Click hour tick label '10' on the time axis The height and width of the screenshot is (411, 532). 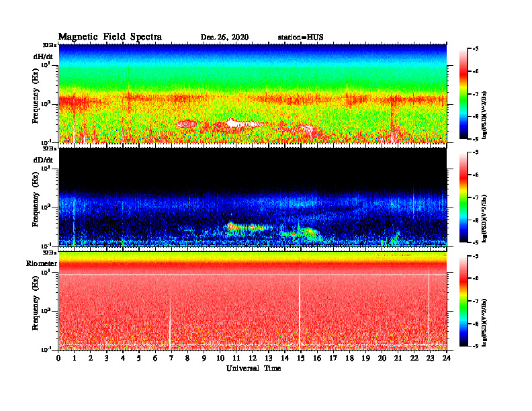point(220,358)
